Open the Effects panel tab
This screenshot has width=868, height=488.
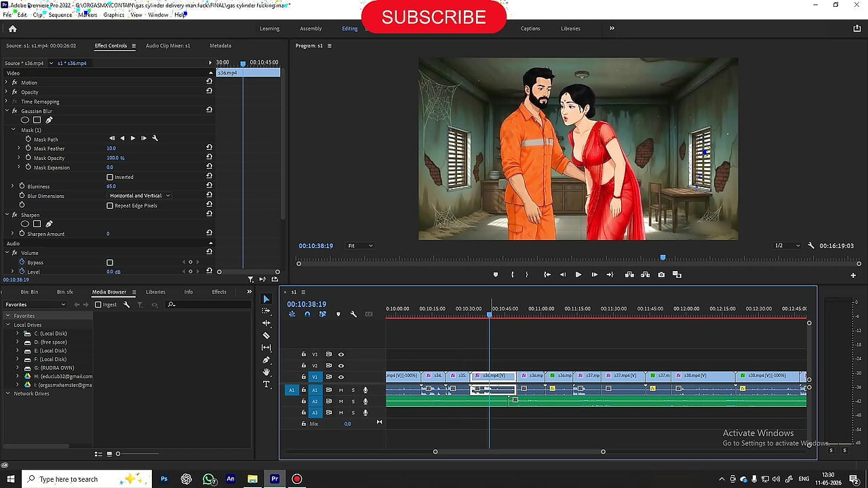point(219,291)
